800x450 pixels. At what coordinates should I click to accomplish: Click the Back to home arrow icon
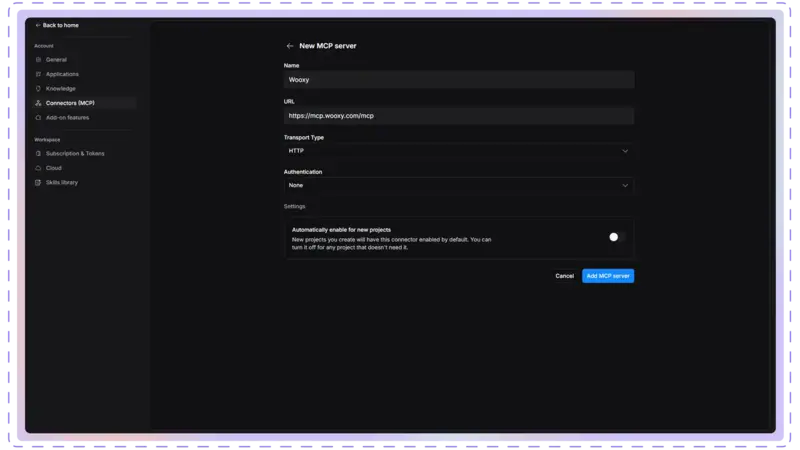38,25
